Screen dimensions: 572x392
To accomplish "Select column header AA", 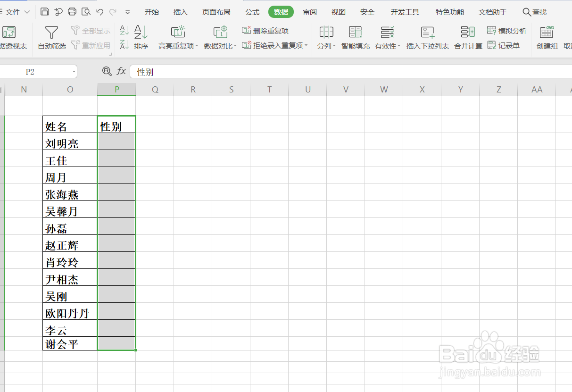I will [537, 90].
